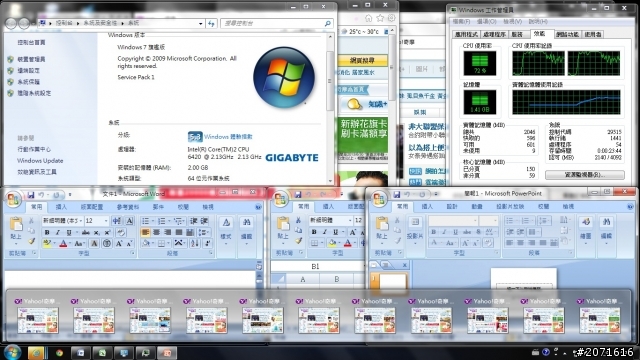The width and height of the screenshot is (640, 360).
Task: Switch to Word 版面配置 tab
Action: coord(92,207)
